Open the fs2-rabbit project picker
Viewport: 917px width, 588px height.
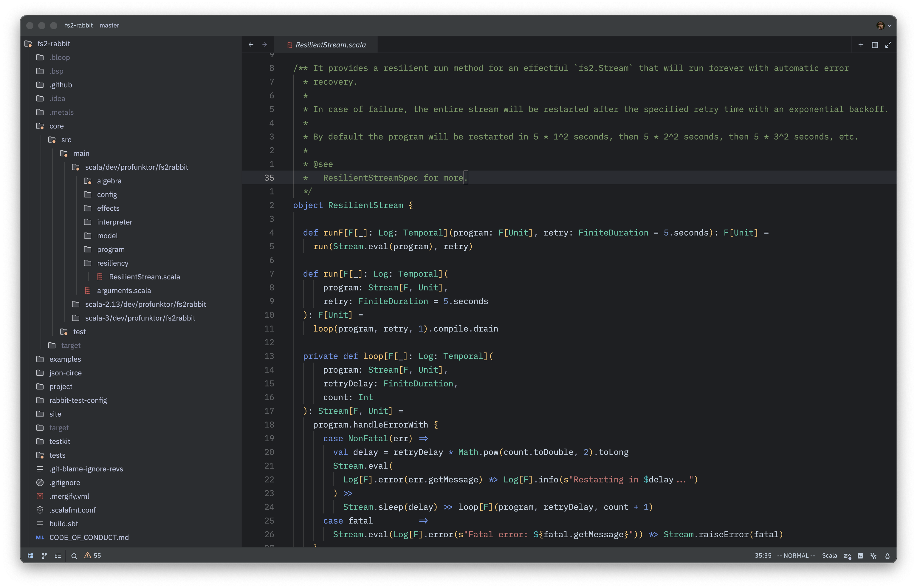[x=79, y=25]
